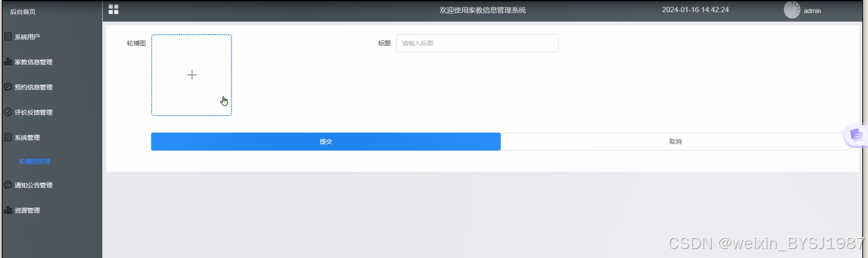Click the 标题 input field

coord(477,43)
